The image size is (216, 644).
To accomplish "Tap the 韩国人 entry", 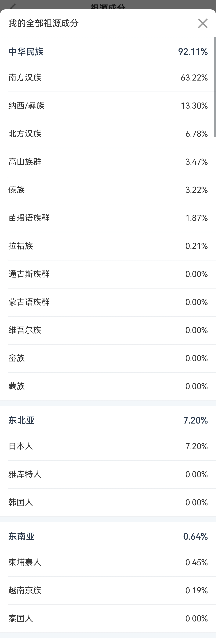I will 108,503.
